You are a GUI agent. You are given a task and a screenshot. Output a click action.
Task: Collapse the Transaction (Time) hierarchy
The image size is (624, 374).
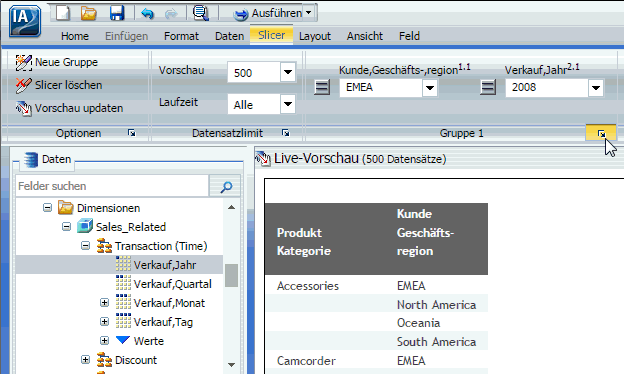tap(86, 246)
